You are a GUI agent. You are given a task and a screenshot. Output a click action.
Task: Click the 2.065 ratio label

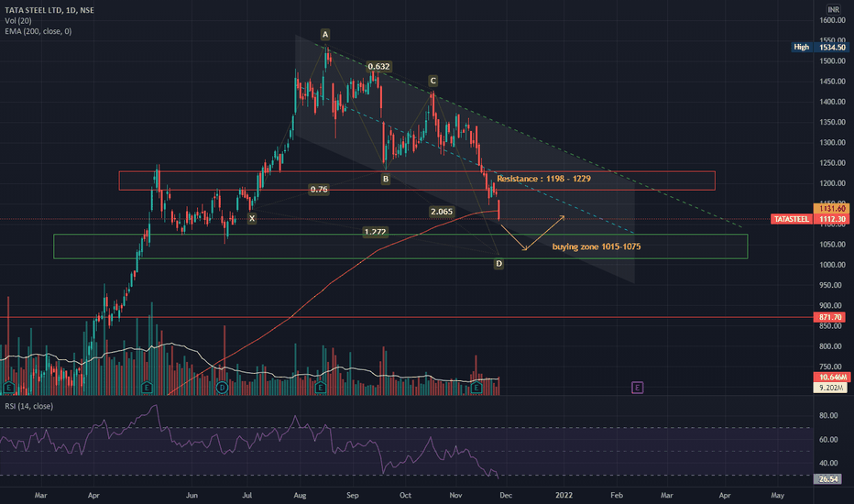441,212
